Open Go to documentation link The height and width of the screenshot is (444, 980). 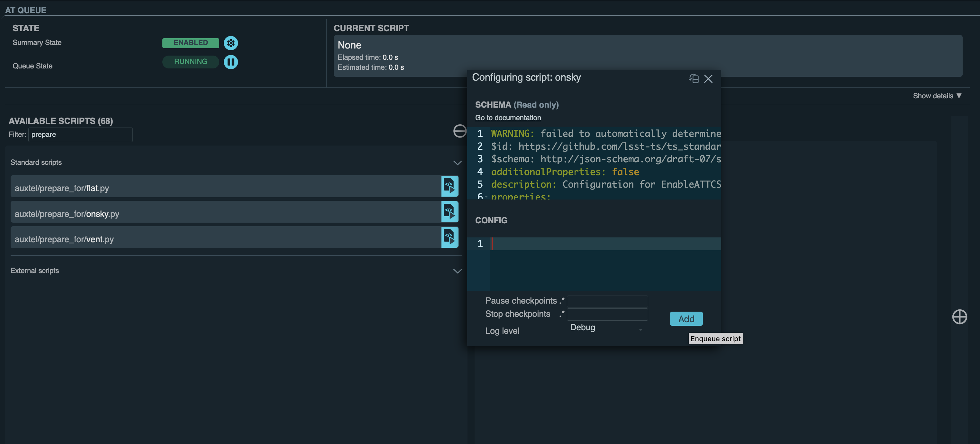click(x=508, y=118)
